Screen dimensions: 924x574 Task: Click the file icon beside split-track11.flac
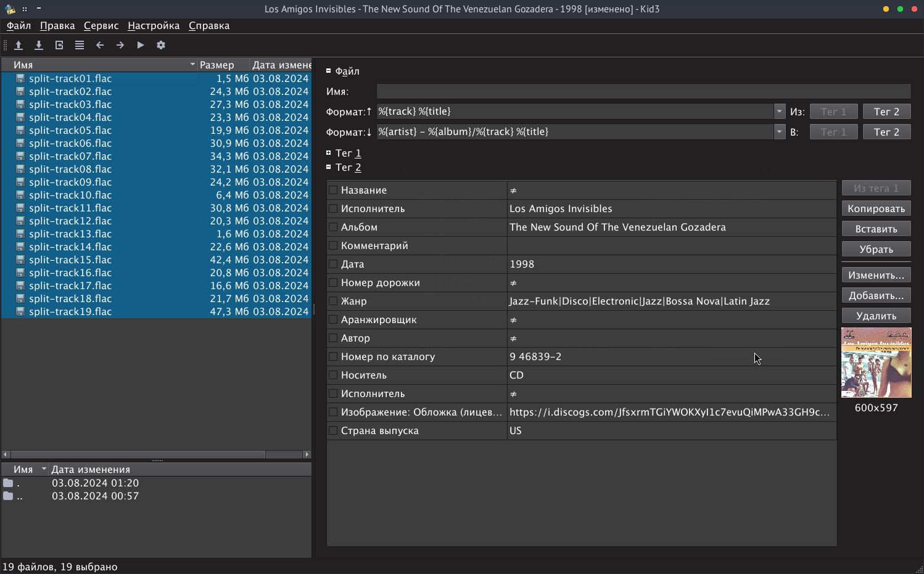click(x=20, y=208)
